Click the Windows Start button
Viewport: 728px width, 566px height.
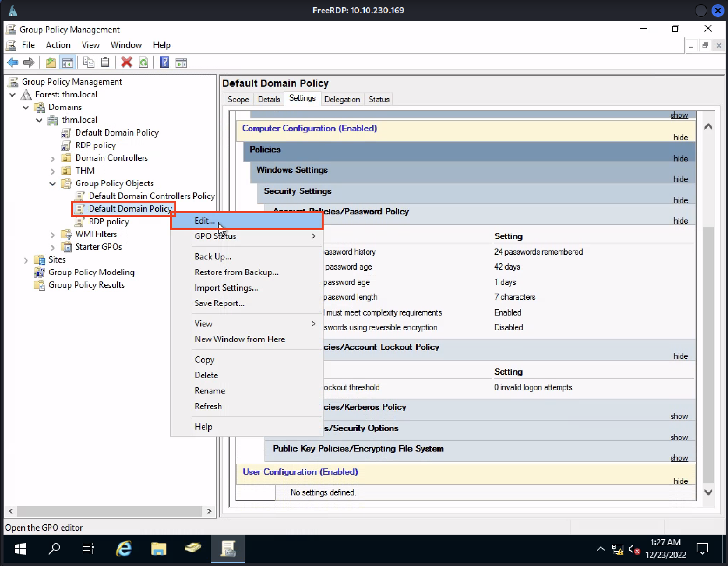point(20,549)
